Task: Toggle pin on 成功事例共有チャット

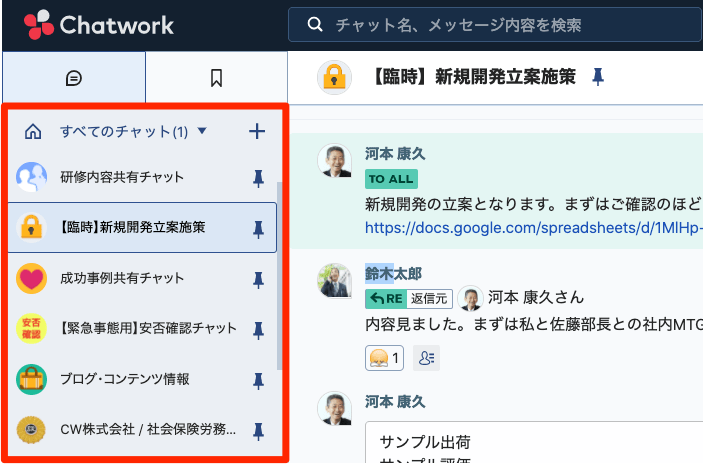Action: coord(258,279)
